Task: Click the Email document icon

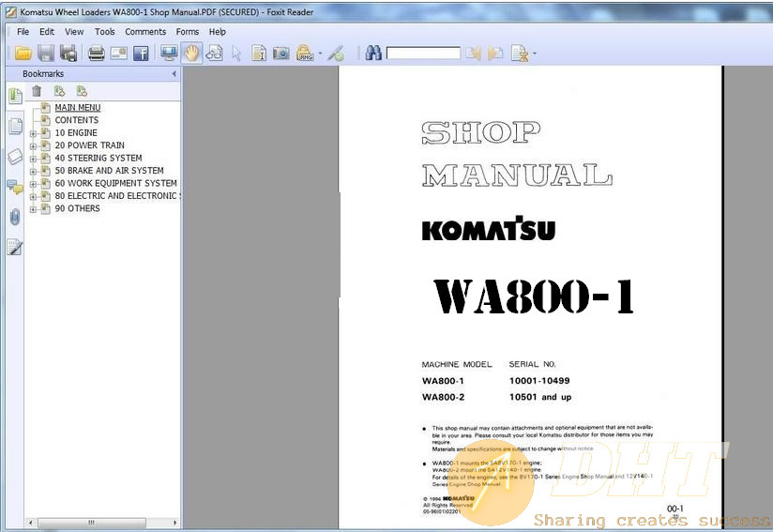Action: (x=119, y=53)
